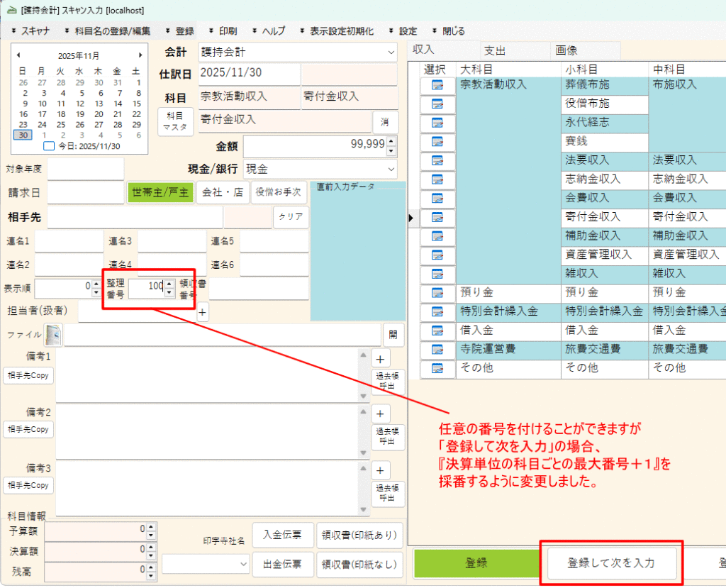Click the select icon for 会費収入 row
Viewport: 726px width, 588px height.
tap(437, 198)
